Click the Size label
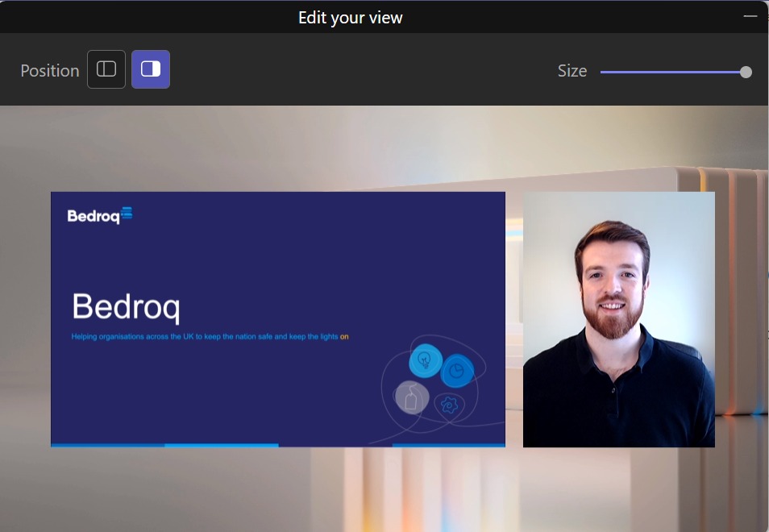Viewport: 769px width, 532px height. [x=572, y=71]
